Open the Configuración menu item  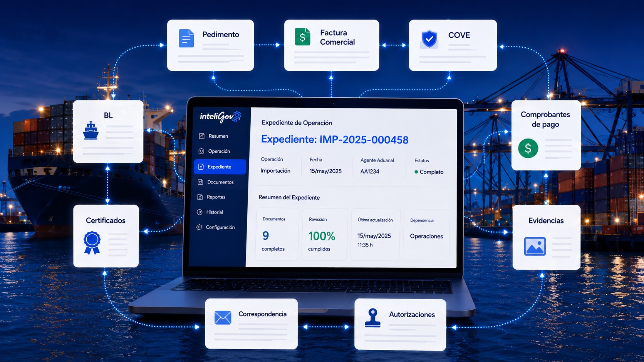coord(218,227)
